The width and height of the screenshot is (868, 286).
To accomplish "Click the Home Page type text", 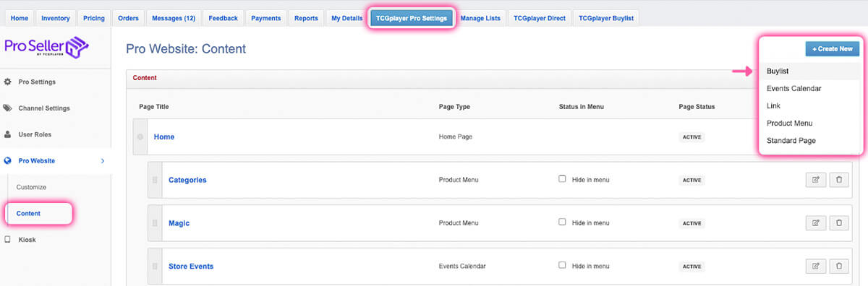I will point(455,136).
